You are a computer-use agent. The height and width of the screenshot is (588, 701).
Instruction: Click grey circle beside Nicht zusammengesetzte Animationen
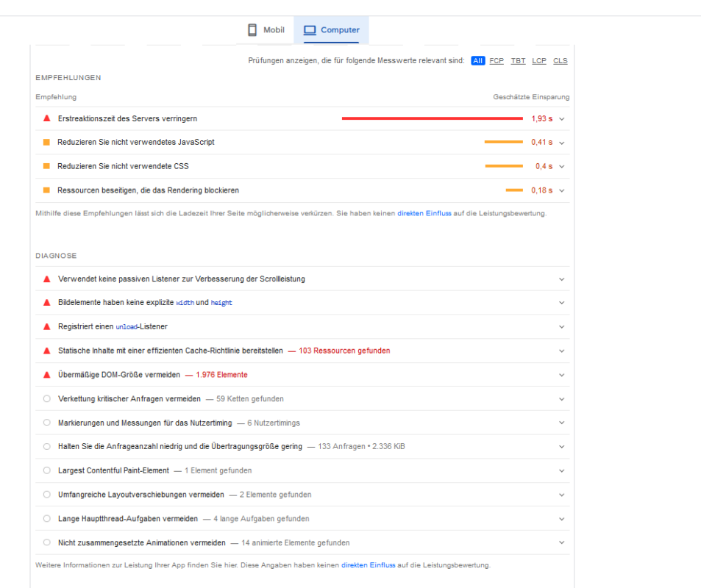pyautogui.click(x=46, y=542)
